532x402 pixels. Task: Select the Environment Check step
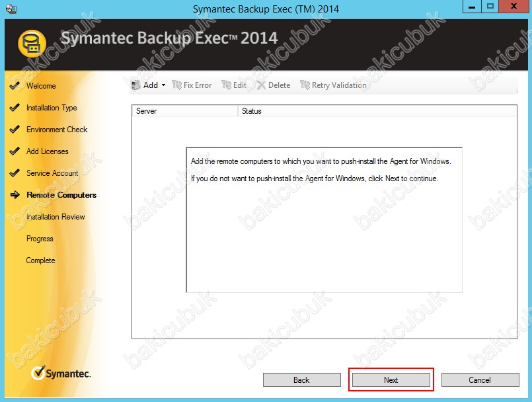coord(57,130)
